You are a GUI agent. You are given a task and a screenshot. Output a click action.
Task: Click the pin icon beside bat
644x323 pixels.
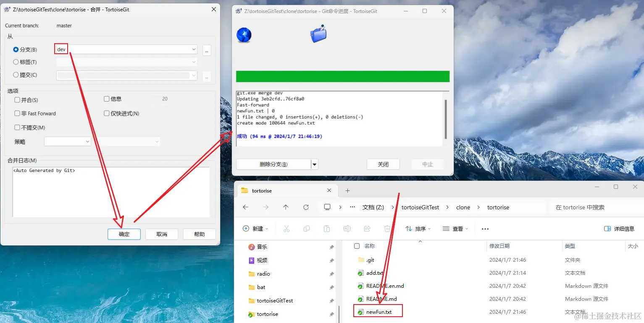[x=331, y=287]
